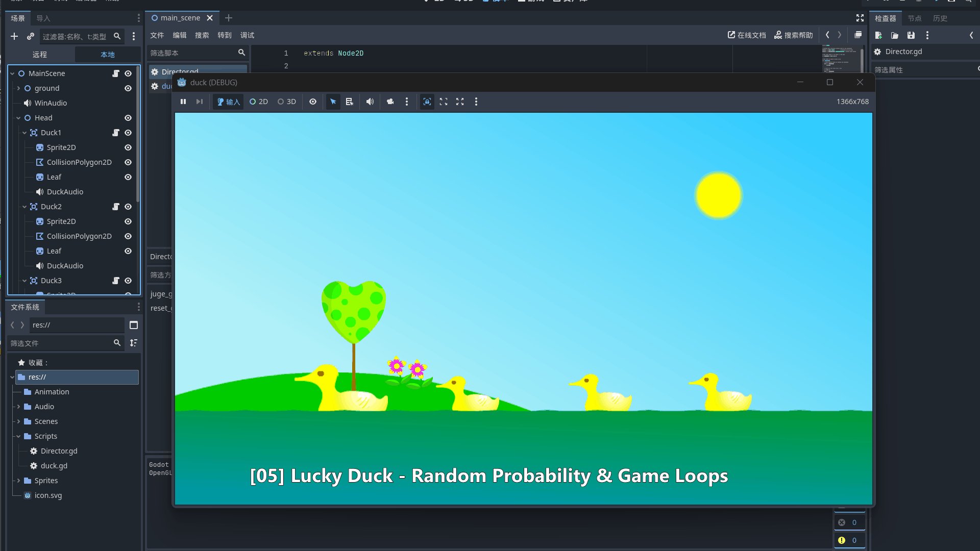Hide the ground node
The width and height of the screenshot is (980, 551).
(128, 88)
